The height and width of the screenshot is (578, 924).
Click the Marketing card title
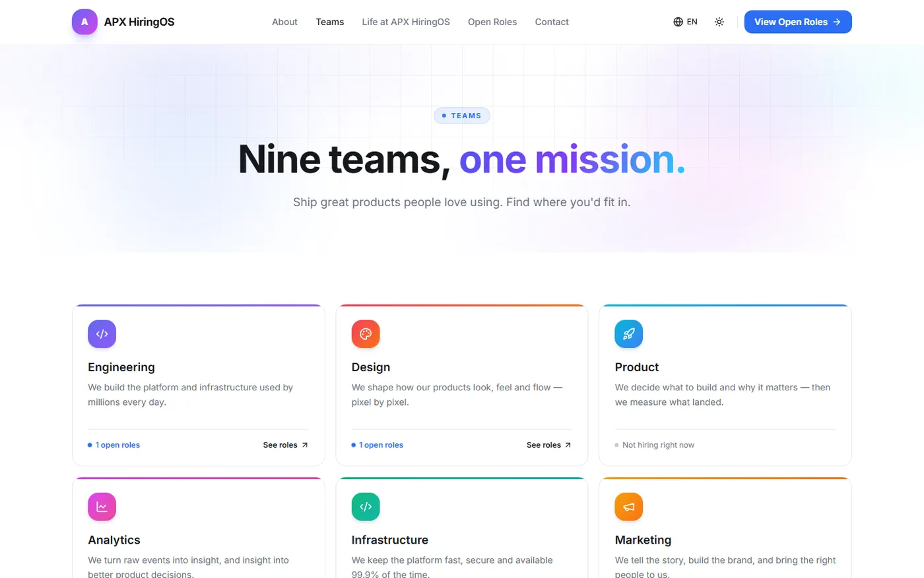[643, 540]
